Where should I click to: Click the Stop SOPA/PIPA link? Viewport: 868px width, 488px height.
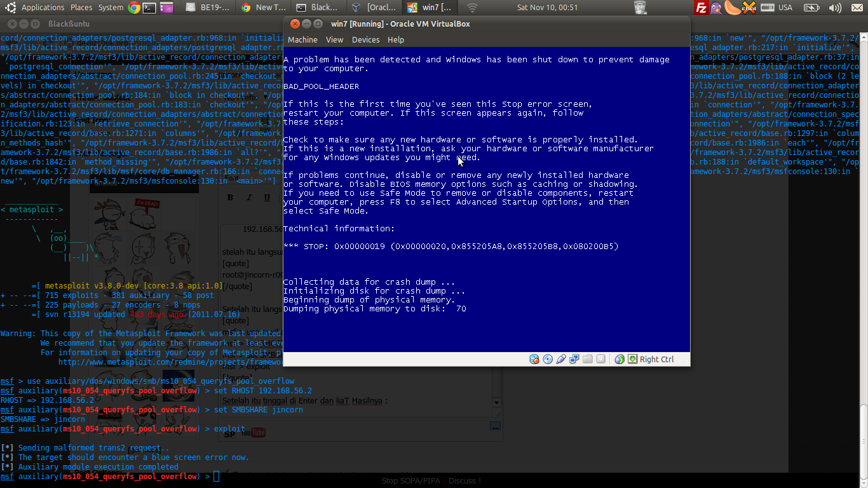(410, 480)
